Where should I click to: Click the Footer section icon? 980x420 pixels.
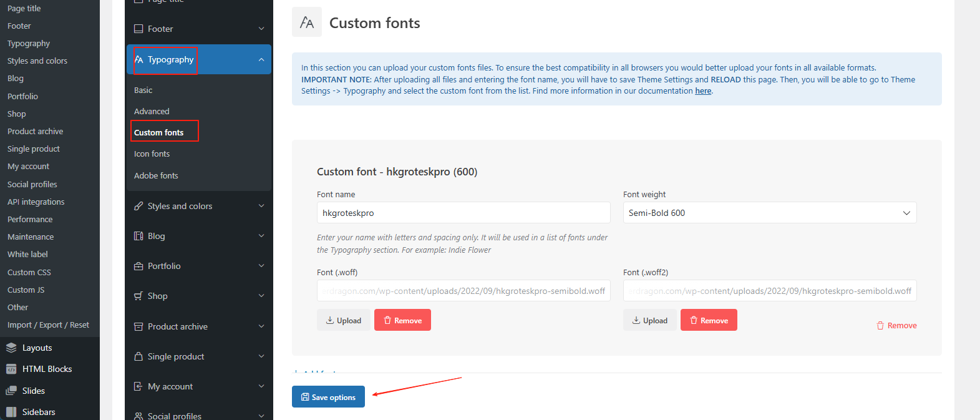pos(138,29)
